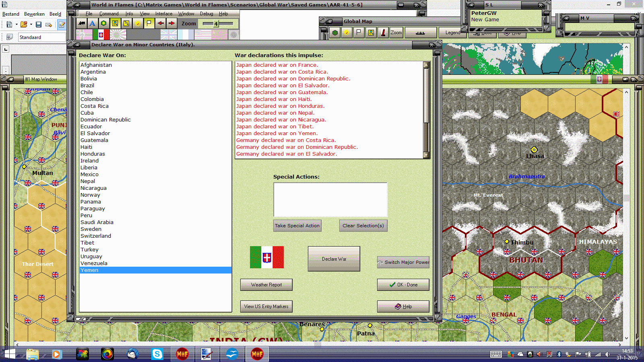The height and width of the screenshot is (362, 644).
Task: Select Yemen in the country list
Action: click(155, 270)
